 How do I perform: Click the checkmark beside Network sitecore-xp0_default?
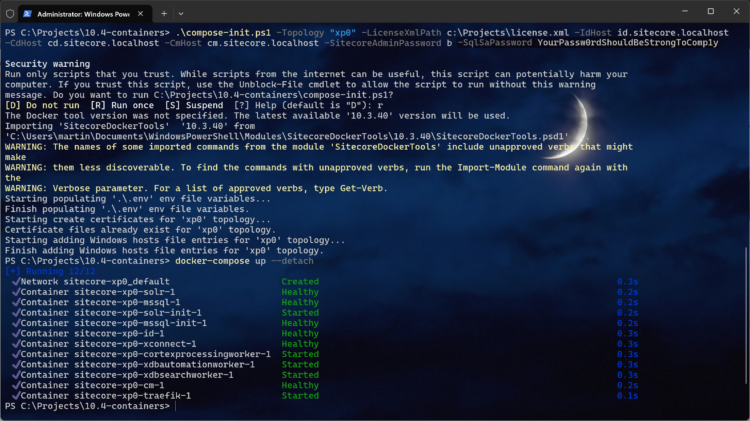(x=14, y=282)
